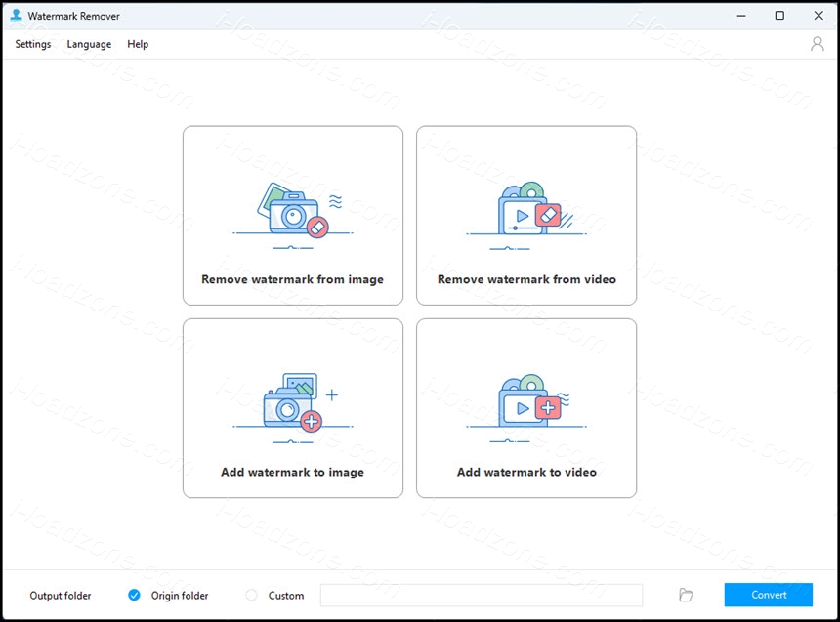This screenshot has height=622, width=840.
Task: Click the blue Convert button
Action: pos(769,595)
